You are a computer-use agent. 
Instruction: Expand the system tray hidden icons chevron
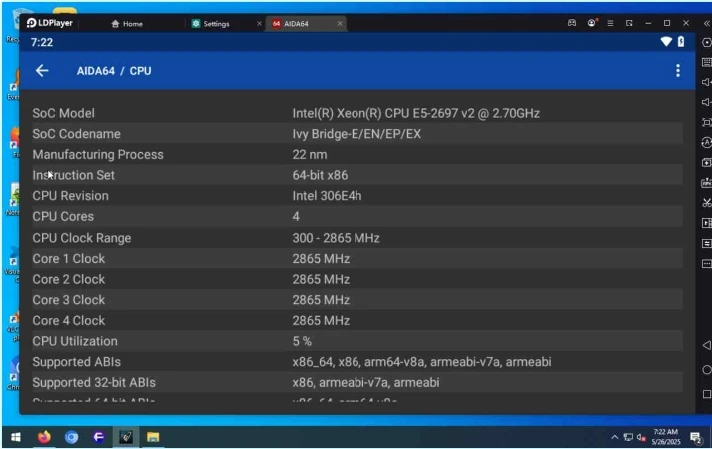614,437
